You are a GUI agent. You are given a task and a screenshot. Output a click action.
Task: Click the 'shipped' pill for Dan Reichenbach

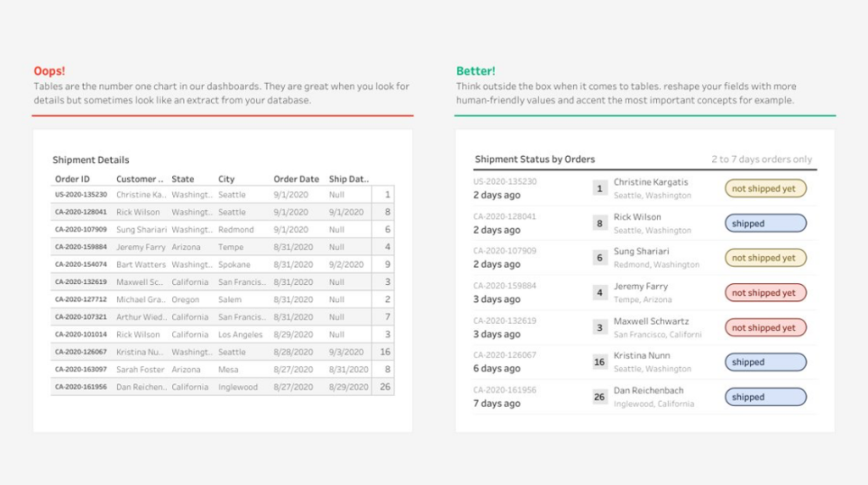(765, 397)
